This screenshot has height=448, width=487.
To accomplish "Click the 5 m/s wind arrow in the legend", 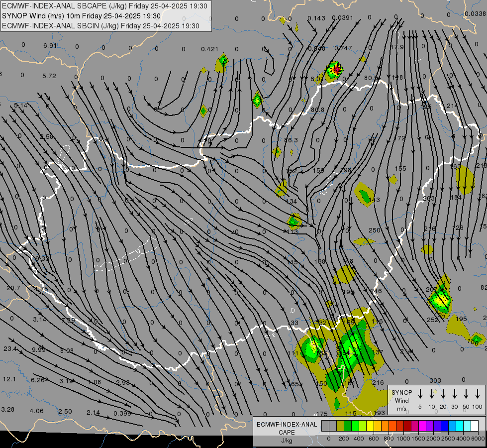I will [x=420, y=393].
